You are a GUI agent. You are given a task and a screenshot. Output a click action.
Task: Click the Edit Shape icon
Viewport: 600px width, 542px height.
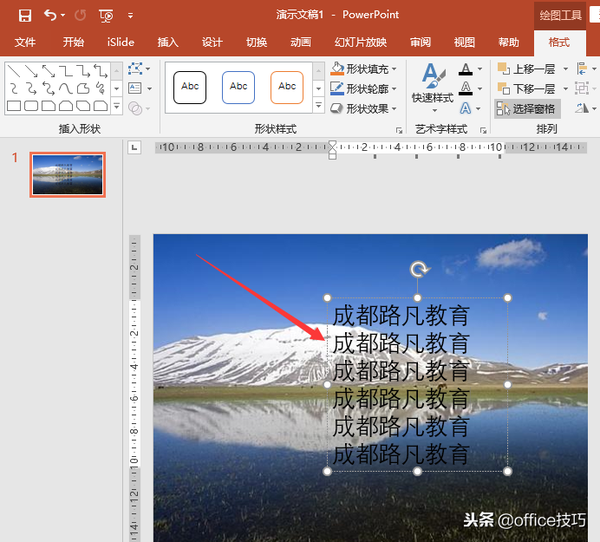[x=137, y=69]
